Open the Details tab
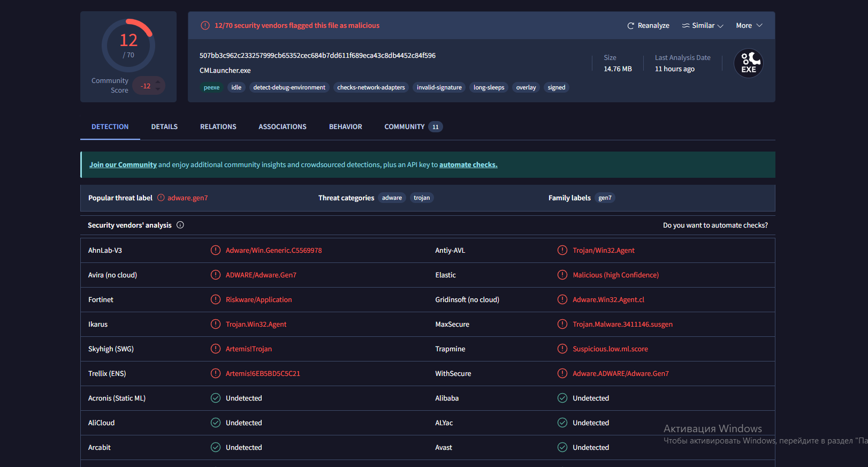Viewport: 868px width, 467px height. (164, 127)
